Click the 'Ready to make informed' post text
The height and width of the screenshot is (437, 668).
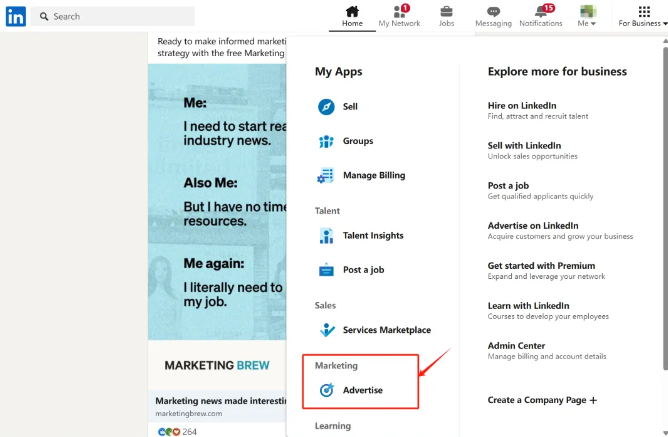[222, 47]
